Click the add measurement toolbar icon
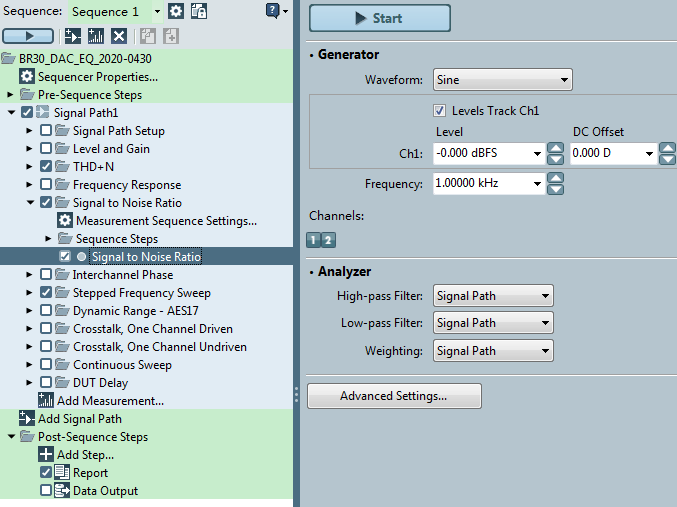The width and height of the screenshot is (677, 507). 95,36
